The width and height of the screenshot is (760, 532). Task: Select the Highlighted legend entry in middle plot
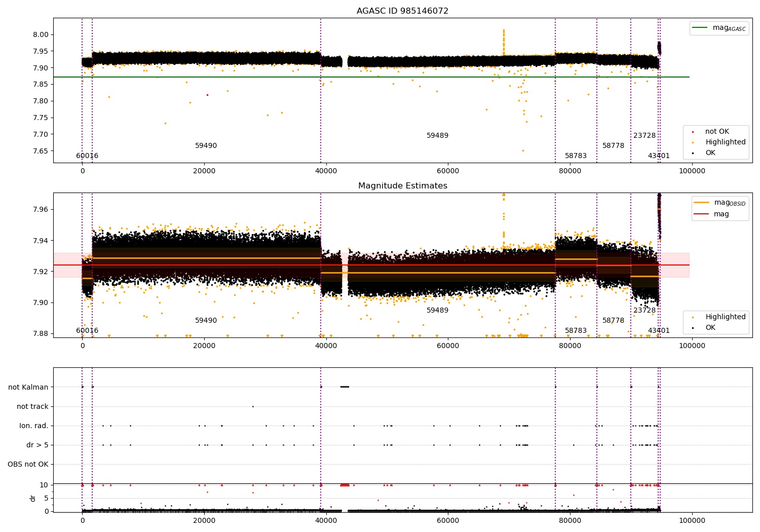click(x=719, y=317)
